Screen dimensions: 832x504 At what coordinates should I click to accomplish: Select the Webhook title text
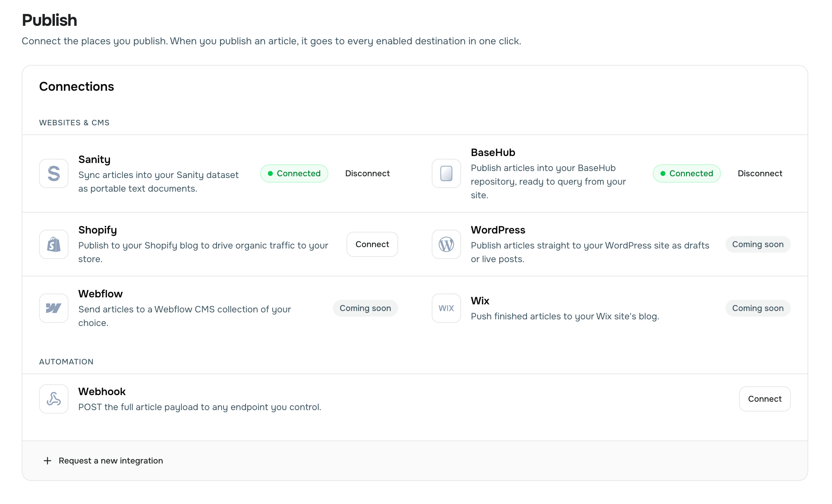pos(102,392)
